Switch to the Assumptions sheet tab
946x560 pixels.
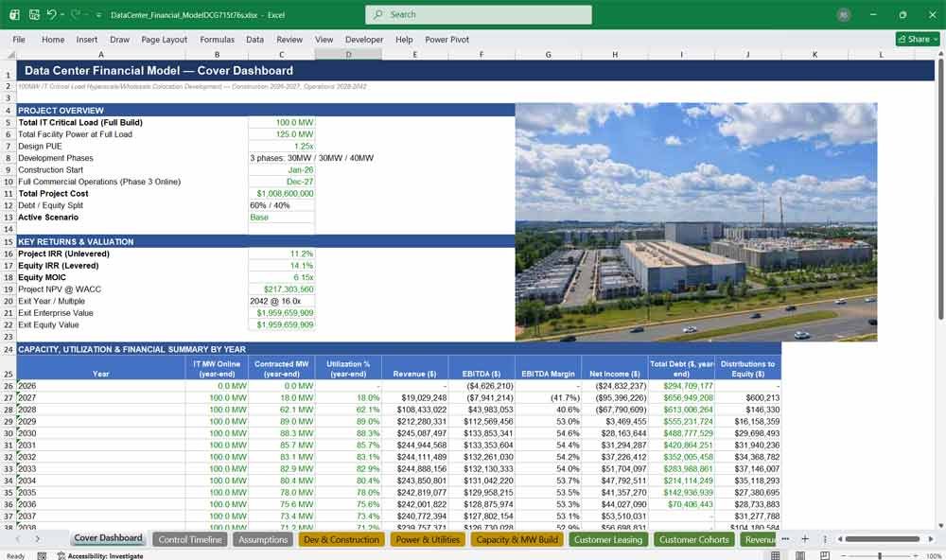pyautogui.click(x=262, y=539)
